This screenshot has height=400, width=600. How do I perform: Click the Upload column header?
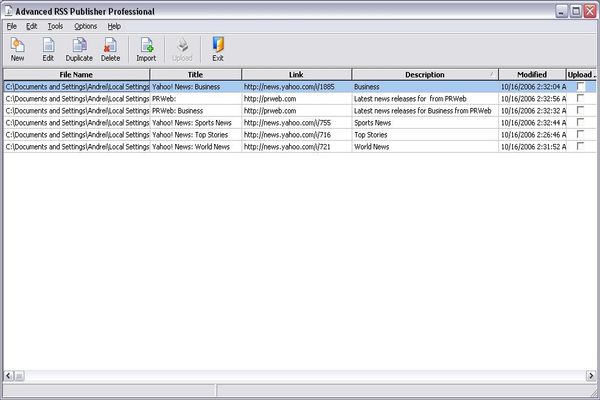tap(581, 75)
